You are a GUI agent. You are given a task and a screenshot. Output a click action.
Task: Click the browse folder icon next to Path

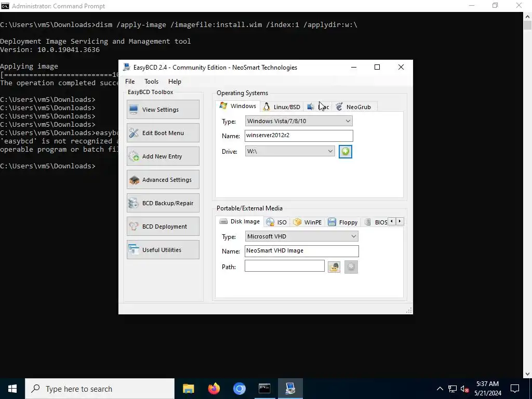point(334,267)
